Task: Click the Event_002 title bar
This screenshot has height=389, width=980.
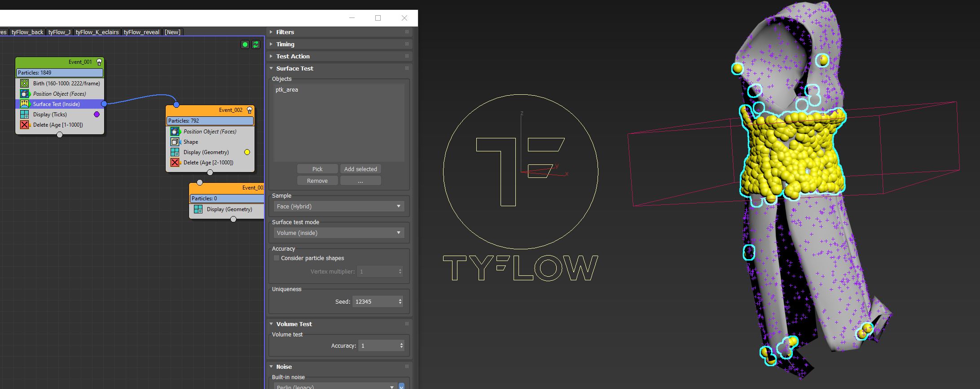Action: click(x=210, y=110)
